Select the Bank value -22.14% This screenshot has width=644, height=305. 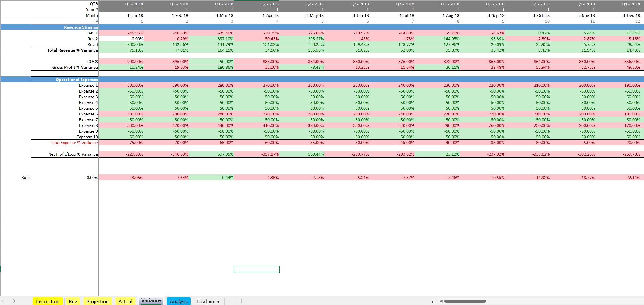click(618, 178)
